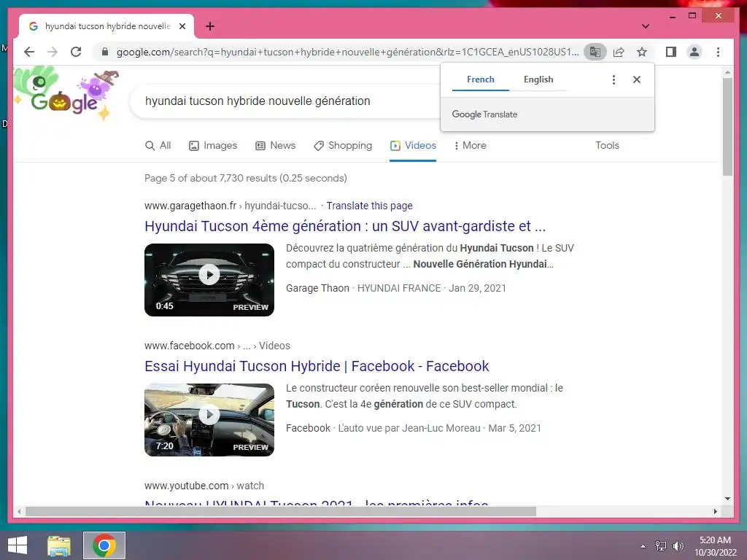
Task: Go back to the previous page
Action: 29,52
